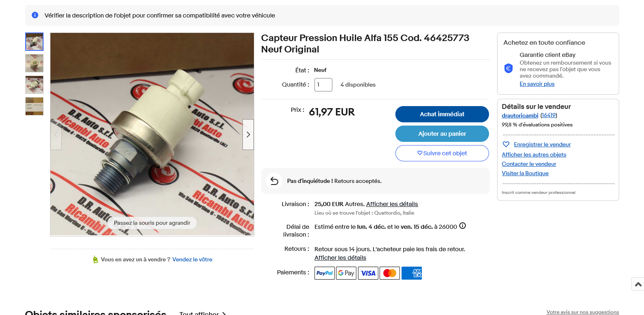This screenshot has height=315, width=644.
Task: Select the fourth thumbnail showing the box
Action: click(34, 106)
